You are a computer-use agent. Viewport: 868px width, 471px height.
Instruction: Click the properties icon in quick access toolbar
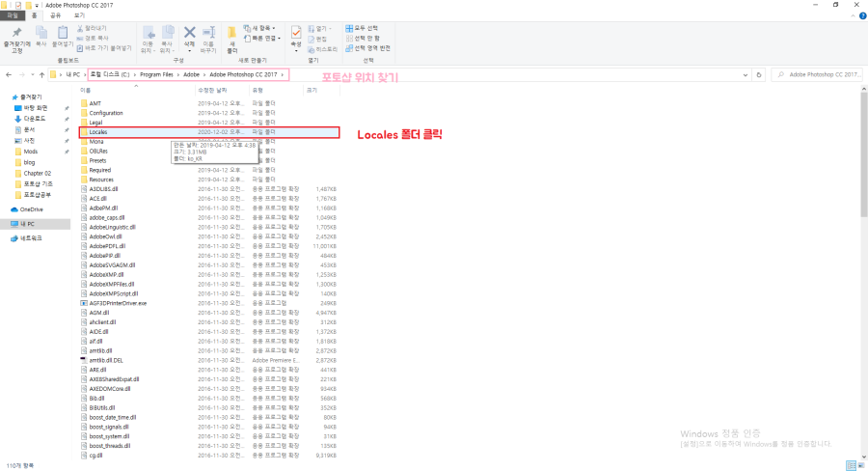tap(18, 5)
